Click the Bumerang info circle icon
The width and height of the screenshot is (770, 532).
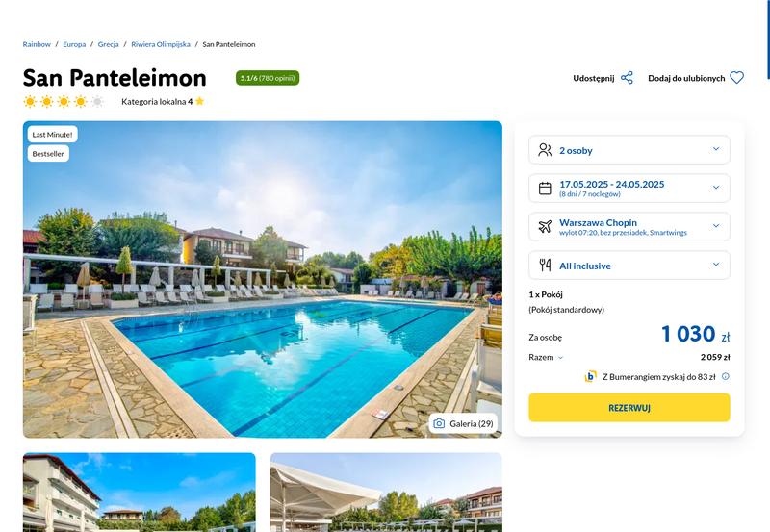tap(726, 376)
